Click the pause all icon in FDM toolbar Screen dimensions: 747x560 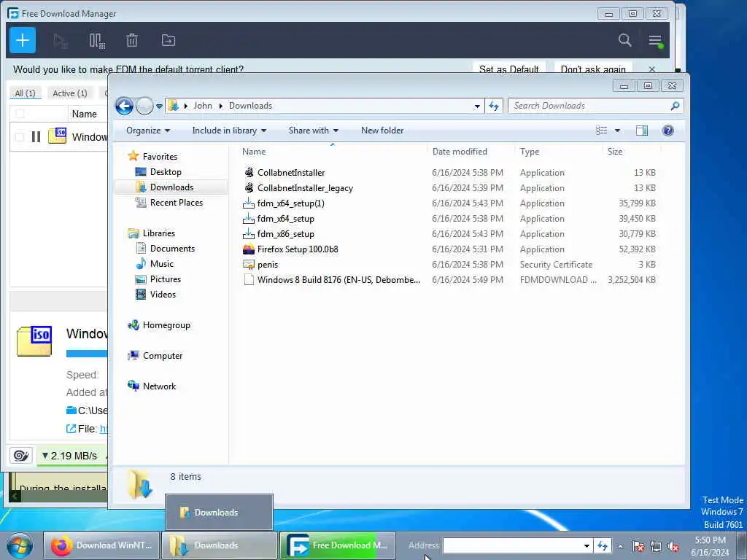coord(97,41)
